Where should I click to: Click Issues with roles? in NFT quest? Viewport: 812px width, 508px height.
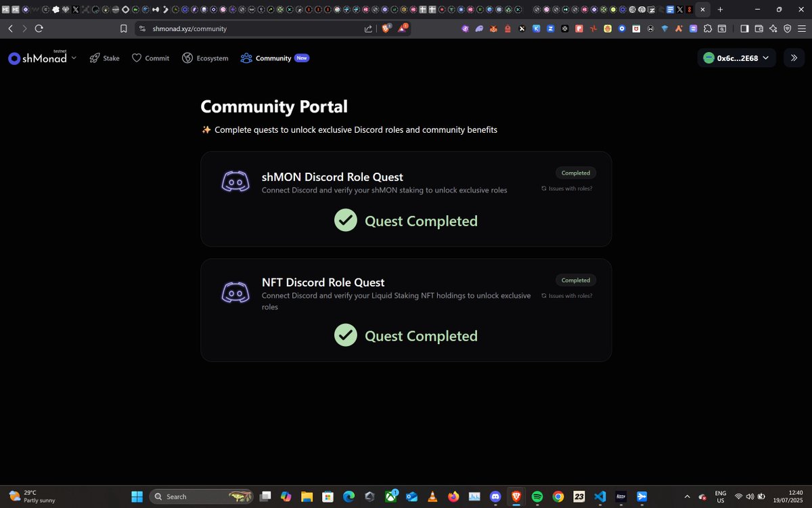coord(567,295)
